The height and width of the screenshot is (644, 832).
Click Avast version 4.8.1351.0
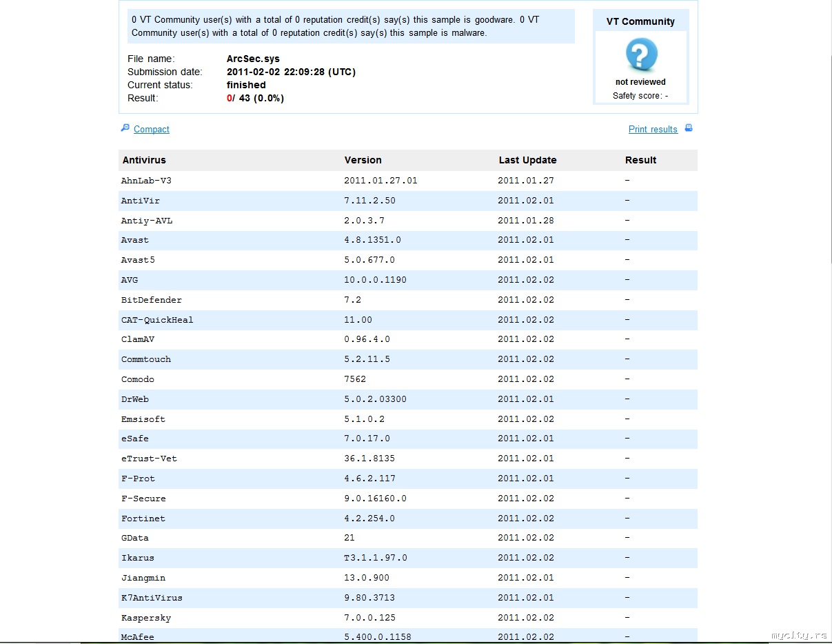pos(372,240)
